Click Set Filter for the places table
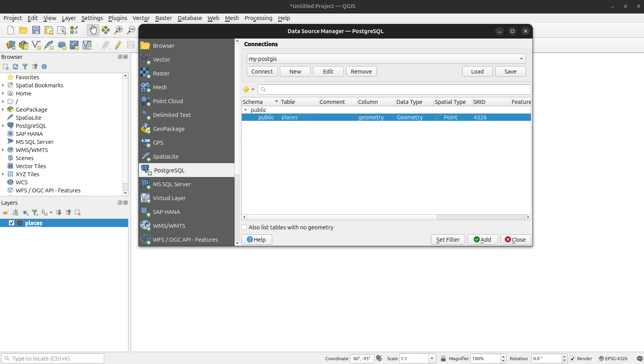 pyautogui.click(x=448, y=239)
